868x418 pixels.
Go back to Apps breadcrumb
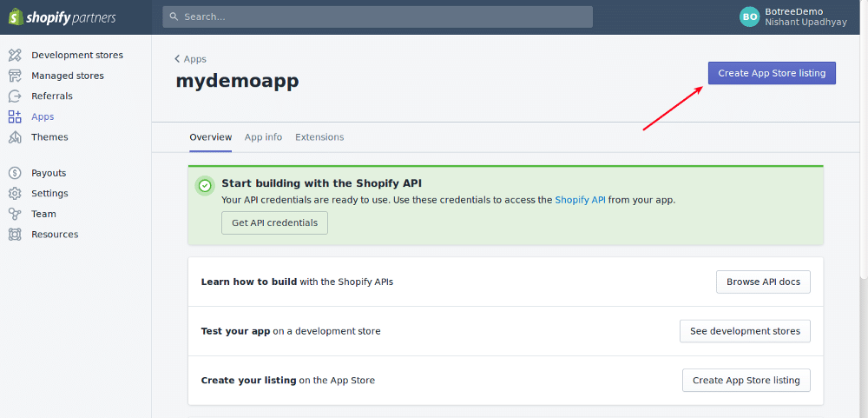click(190, 59)
